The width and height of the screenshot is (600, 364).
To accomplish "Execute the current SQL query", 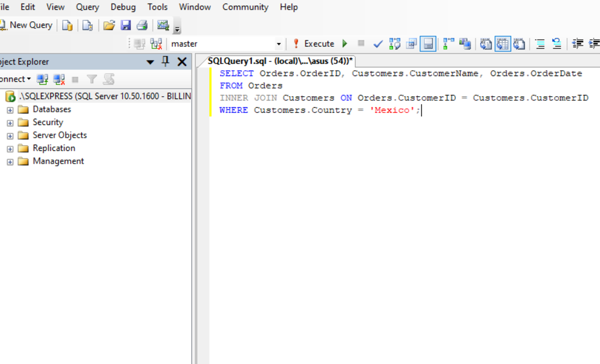I will point(318,43).
